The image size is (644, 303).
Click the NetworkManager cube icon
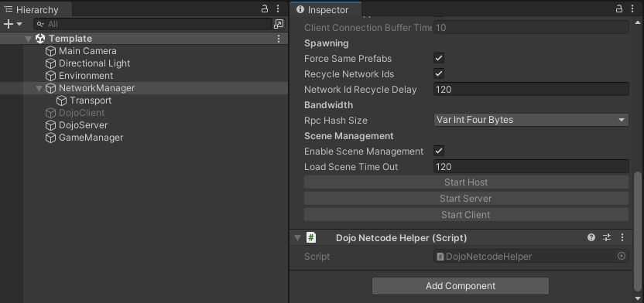[x=50, y=88]
